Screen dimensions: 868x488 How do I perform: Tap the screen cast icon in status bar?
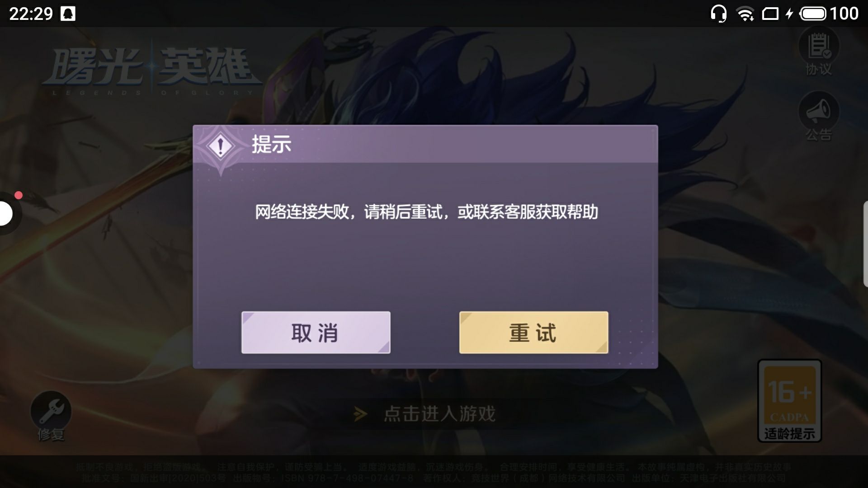click(x=770, y=14)
